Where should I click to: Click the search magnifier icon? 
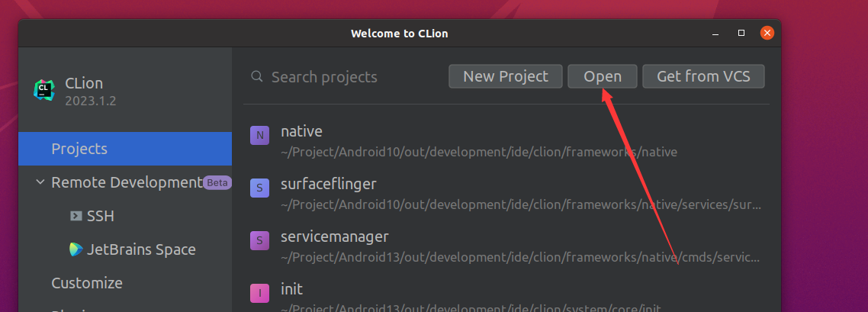point(257,76)
